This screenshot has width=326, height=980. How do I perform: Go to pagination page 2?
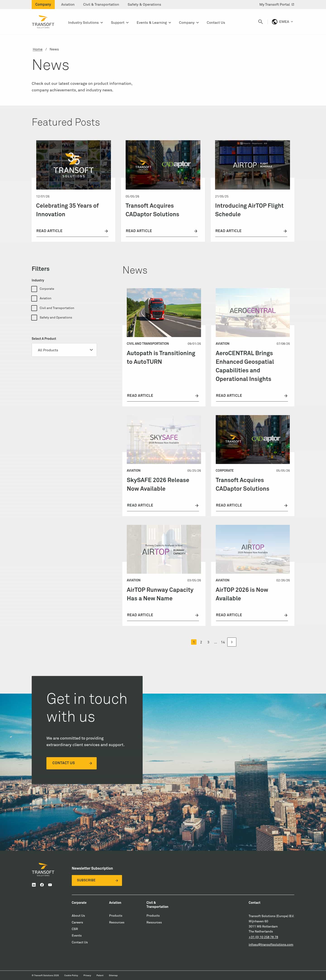tap(201, 642)
